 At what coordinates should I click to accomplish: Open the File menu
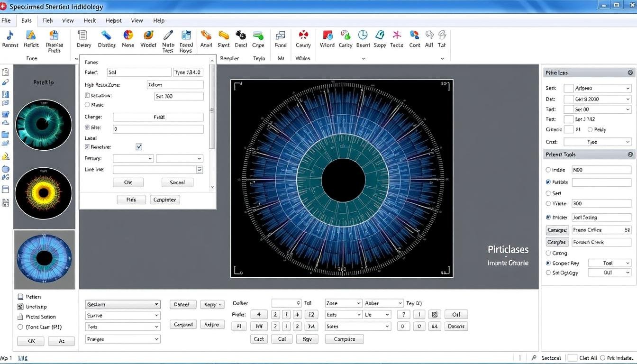click(6, 21)
